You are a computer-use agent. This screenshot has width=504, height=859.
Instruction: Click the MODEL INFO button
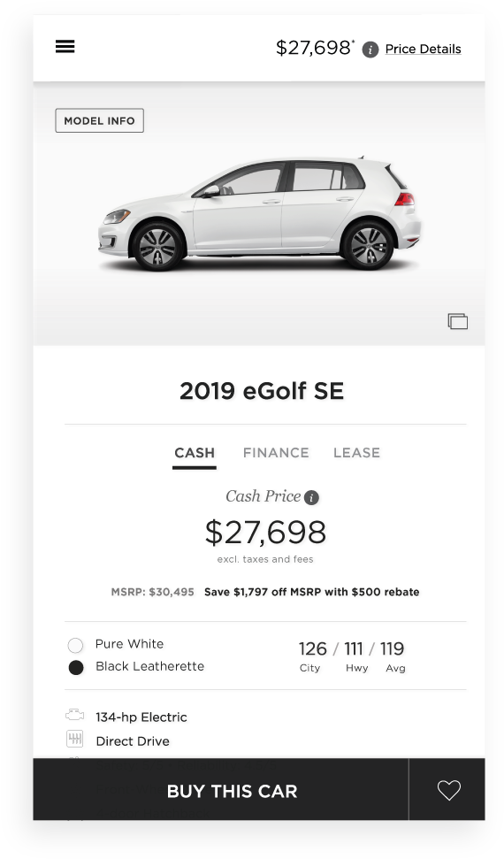coord(99,120)
